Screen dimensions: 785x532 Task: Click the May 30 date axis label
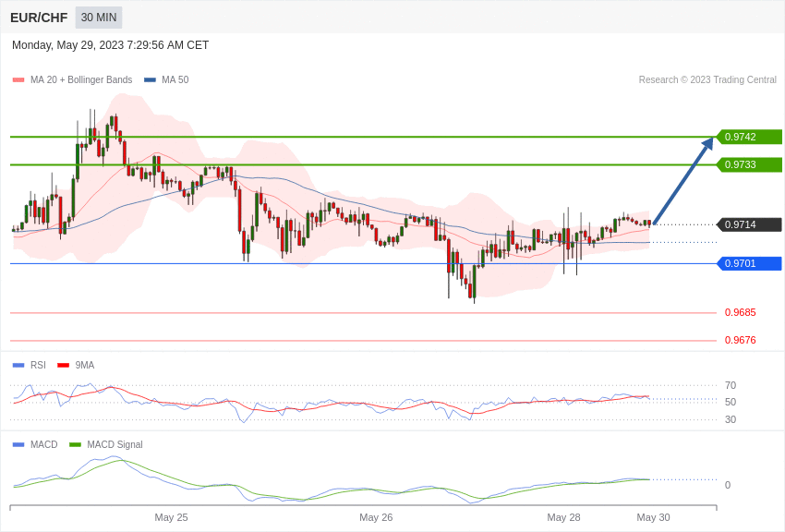pyautogui.click(x=653, y=517)
